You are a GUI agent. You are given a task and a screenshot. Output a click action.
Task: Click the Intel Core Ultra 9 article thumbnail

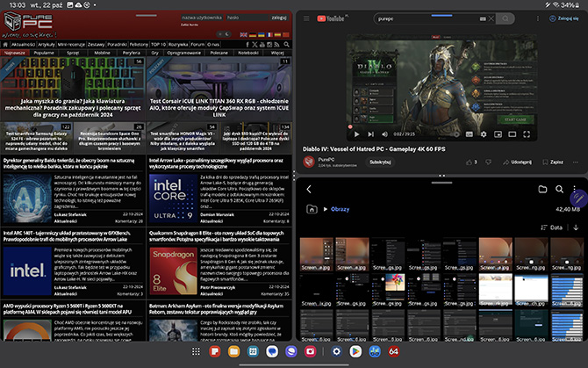tap(173, 198)
